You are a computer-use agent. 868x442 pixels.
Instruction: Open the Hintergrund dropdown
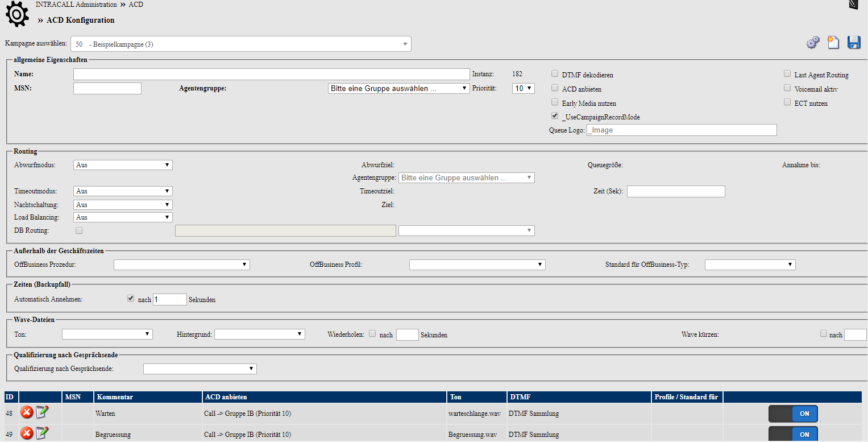(x=260, y=334)
